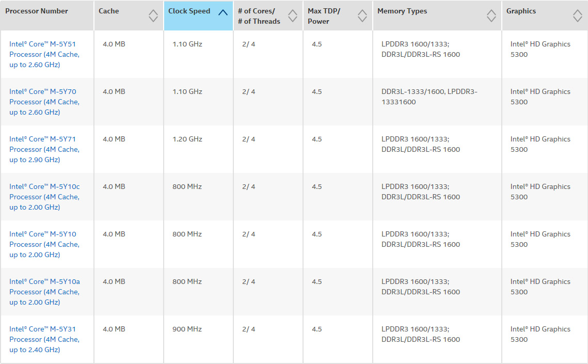The image size is (588, 364).
Task: Click the # of Cores/# of Threads header
Action: click(259, 16)
